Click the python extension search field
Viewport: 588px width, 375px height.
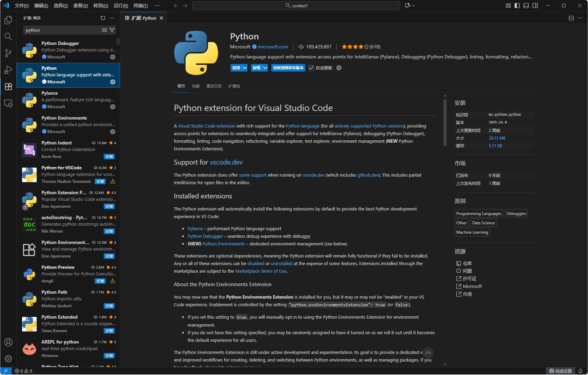(62, 30)
